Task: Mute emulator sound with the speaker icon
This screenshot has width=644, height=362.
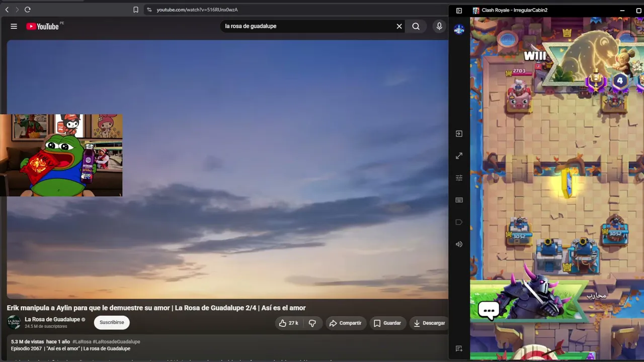Action: [459, 244]
